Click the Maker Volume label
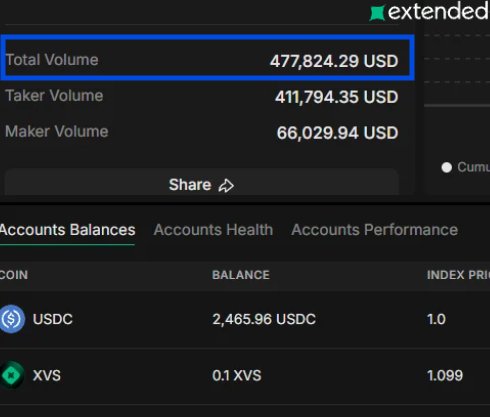The image size is (490, 417). (57, 131)
